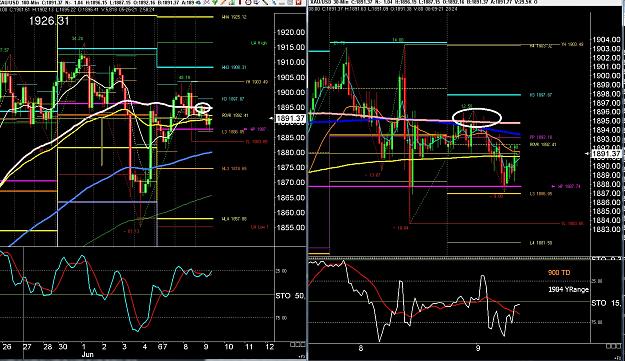Click the ML4 1857.88 level label
Image resolution: width=625 pixels, height=361 pixels.
click(234, 219)
